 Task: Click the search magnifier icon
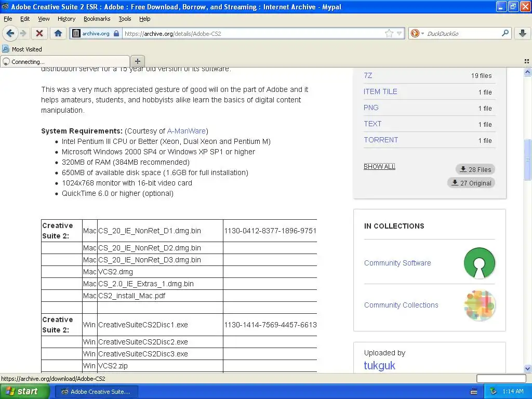505,33
